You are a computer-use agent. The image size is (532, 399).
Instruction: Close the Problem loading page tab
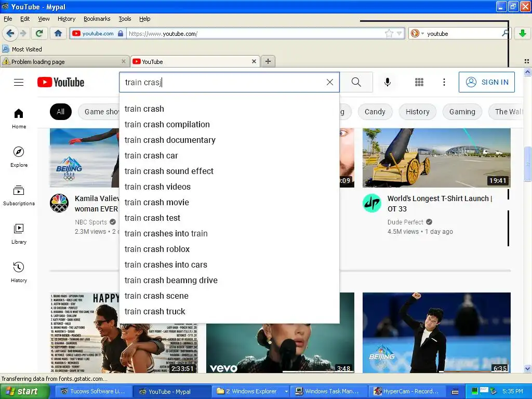pyautogui.click(x=124, y=61)
